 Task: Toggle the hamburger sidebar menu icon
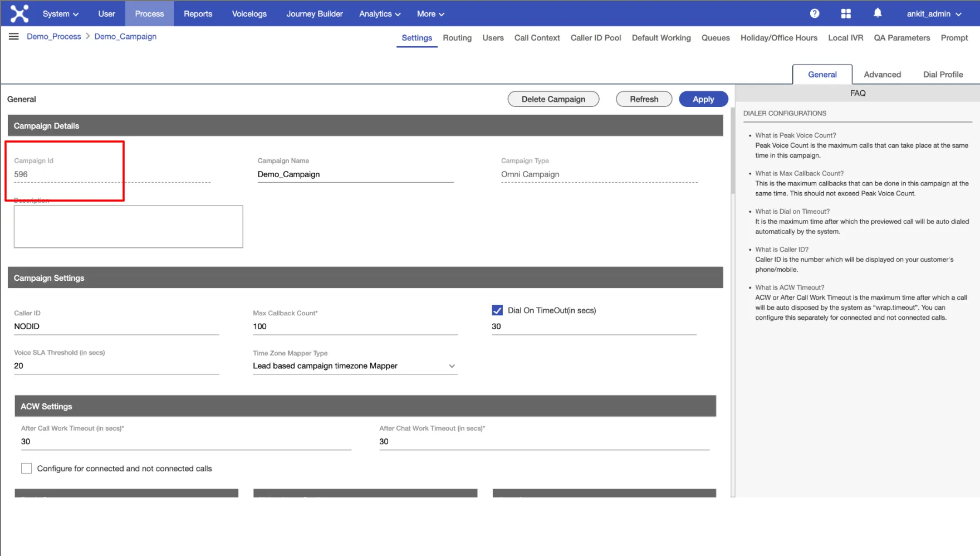(14, 36)
